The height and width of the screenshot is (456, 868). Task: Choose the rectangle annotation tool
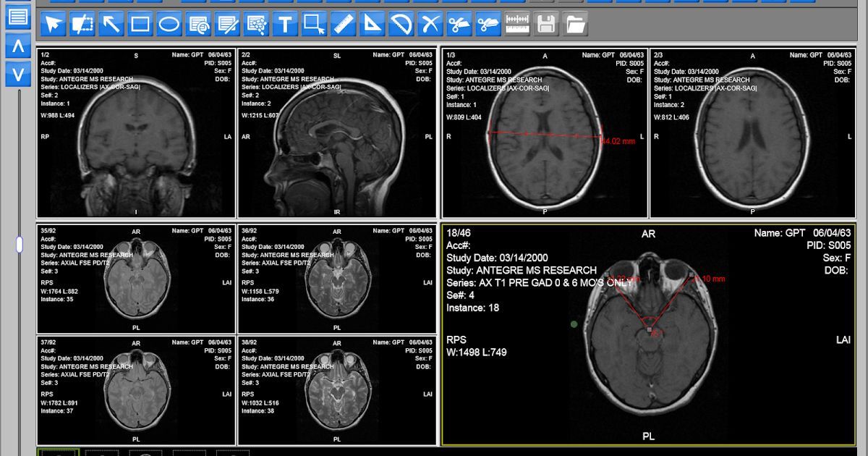click(x=140, y=25)
